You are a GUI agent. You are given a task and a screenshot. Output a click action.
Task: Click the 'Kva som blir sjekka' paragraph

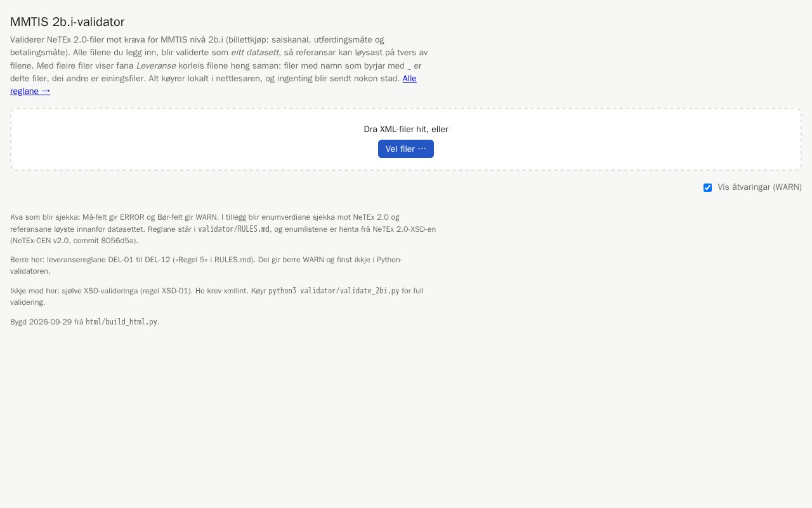[223, 229]
